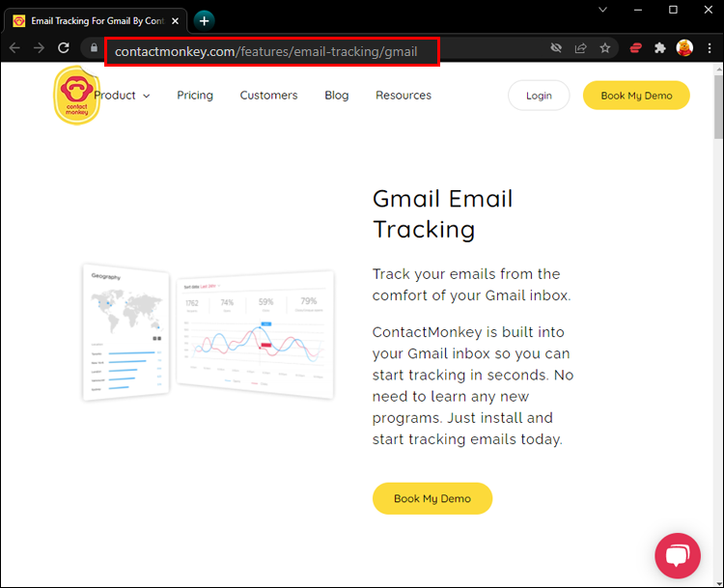Reload the page with the refresh icon
Viewport: 724px width, 588px height.
(64, 47)
